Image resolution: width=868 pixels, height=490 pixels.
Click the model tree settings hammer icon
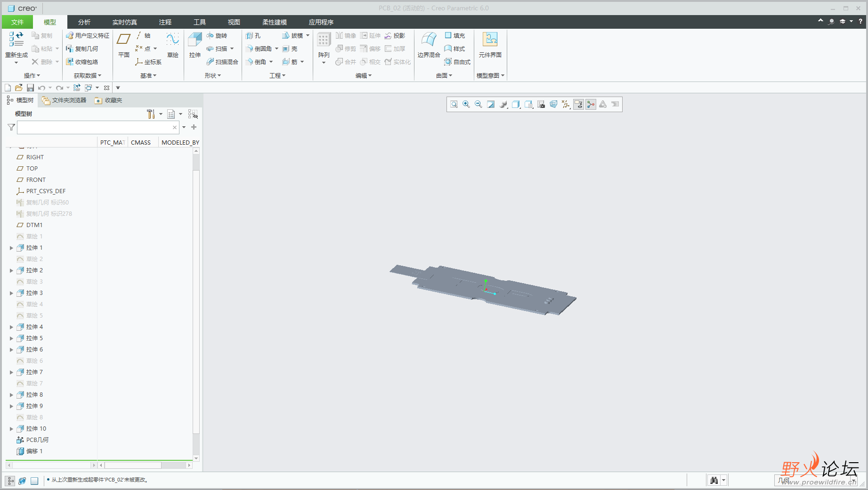click(x=151, y=114)
